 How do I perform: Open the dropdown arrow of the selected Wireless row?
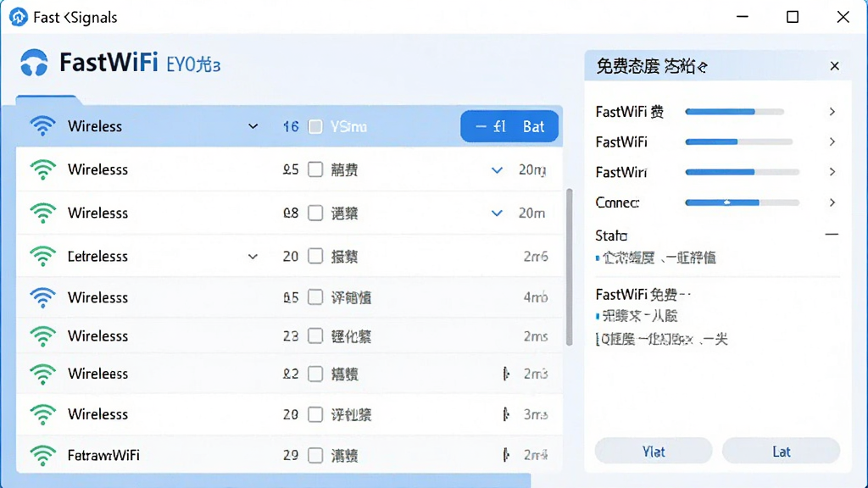253,127
